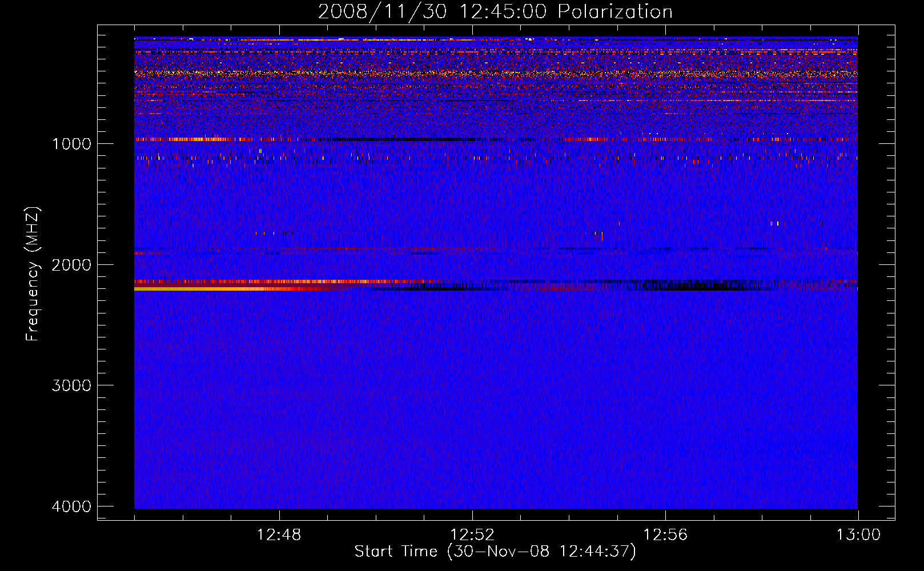Click the 'Frequency (MHZ)' axis label
This screenshot has width=924, height=571.
[33, 274]
